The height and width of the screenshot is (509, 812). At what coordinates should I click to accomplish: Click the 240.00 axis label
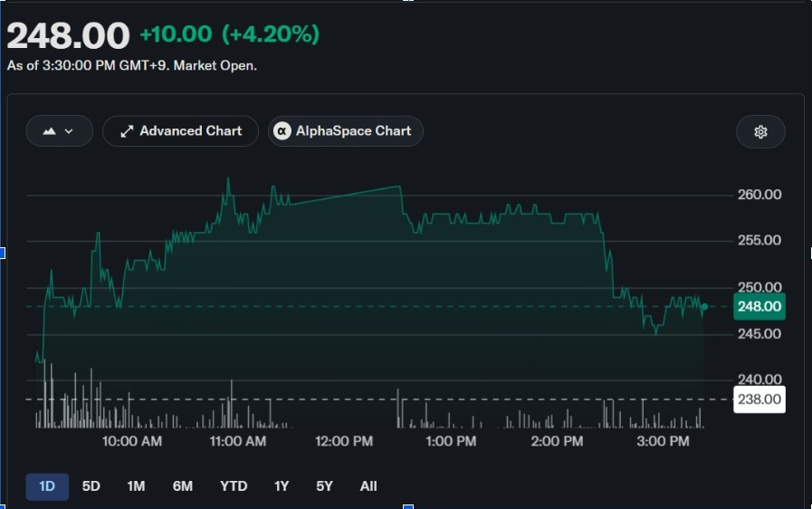tap(759, 379)
